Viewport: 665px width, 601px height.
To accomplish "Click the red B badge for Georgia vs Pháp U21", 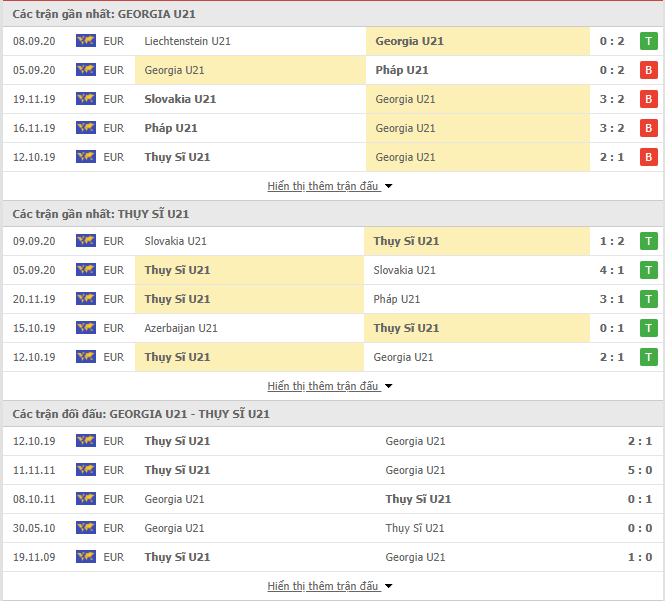I will tap(648, 70).
